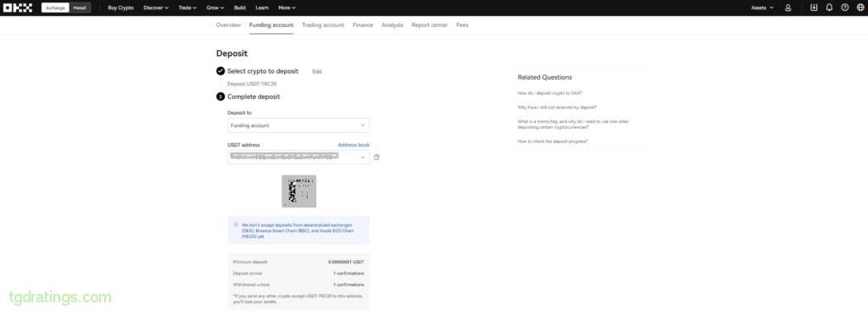Open the notifications bell
Screen dimensions: 868x315
pyautogui.click(x=829, y=8)
